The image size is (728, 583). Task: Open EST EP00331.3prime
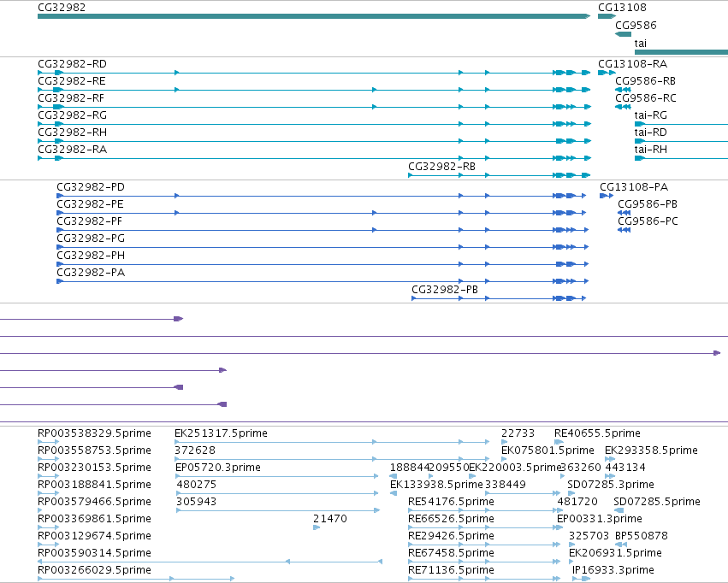coord(600,520)
